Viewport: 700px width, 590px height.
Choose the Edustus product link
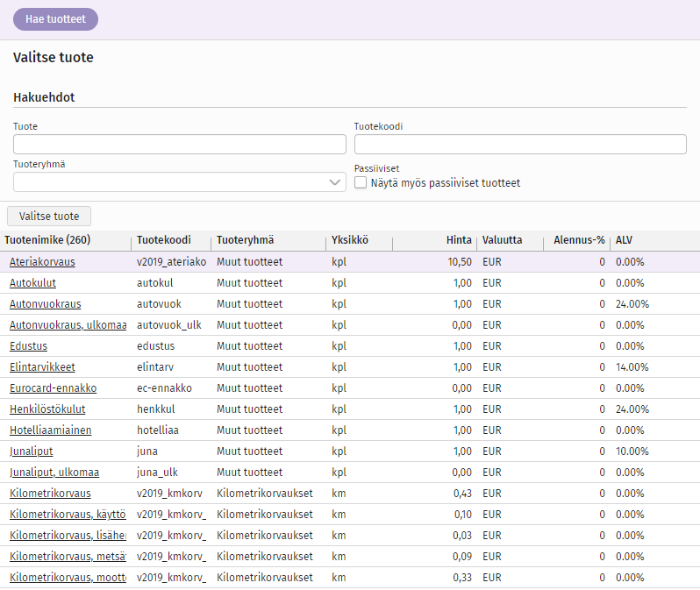click(28, 346)
